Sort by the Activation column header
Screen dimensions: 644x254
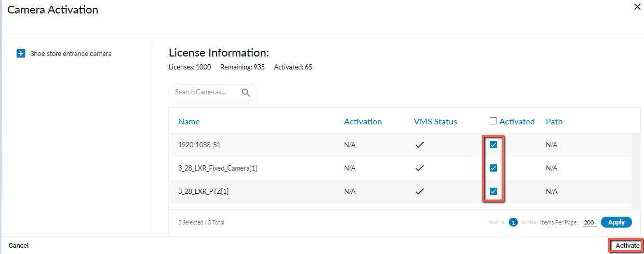click(x=363, y=121)
